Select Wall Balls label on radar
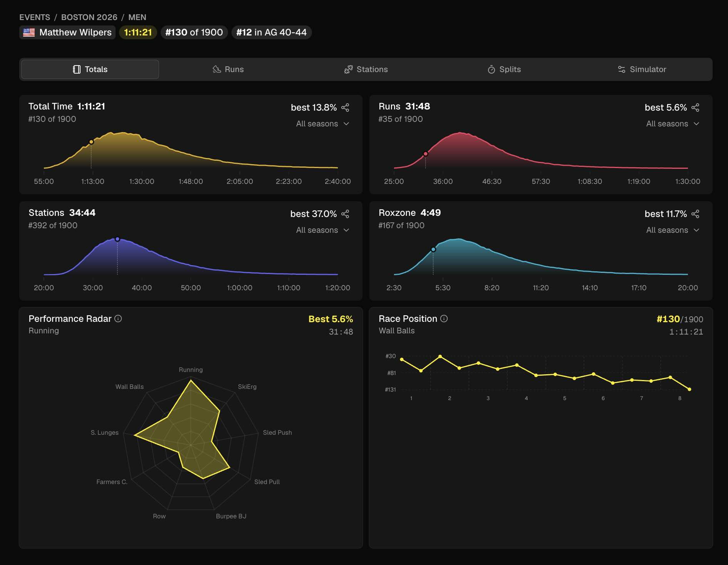 (129, 387)
